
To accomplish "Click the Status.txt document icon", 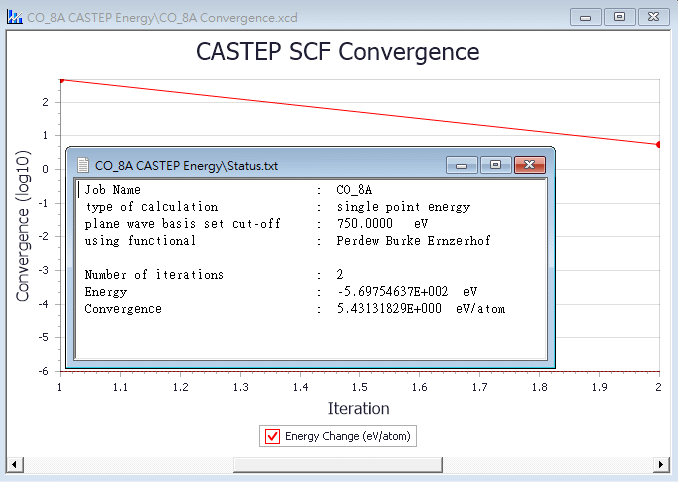I will pyautogui.click(x=81, y=166).
